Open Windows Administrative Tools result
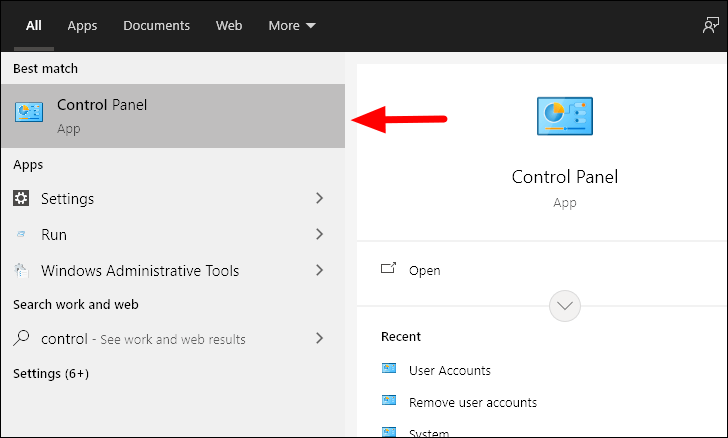 tap(173, 270)
